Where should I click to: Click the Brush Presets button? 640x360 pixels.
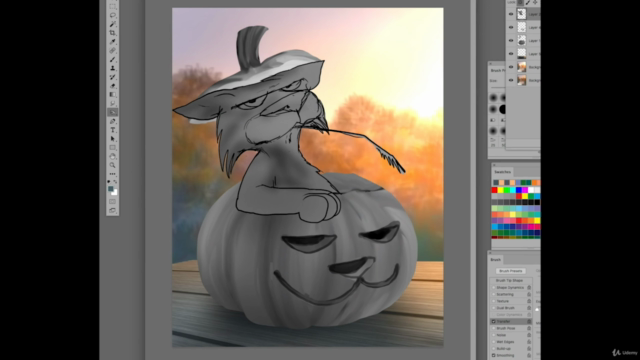pos(511,271)
